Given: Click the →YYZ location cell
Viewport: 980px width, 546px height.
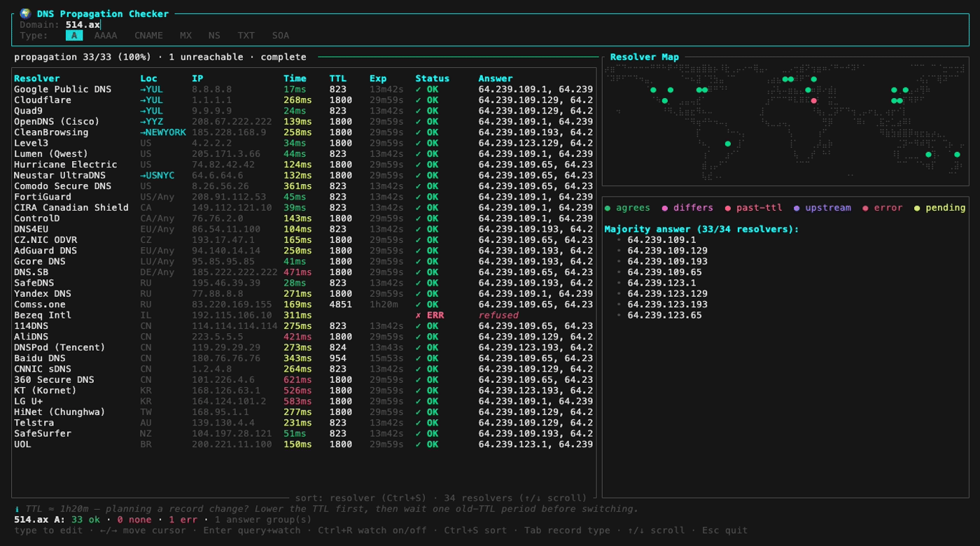Looking at the screenshot, I should pyautogui.click(x=151, y=122).
